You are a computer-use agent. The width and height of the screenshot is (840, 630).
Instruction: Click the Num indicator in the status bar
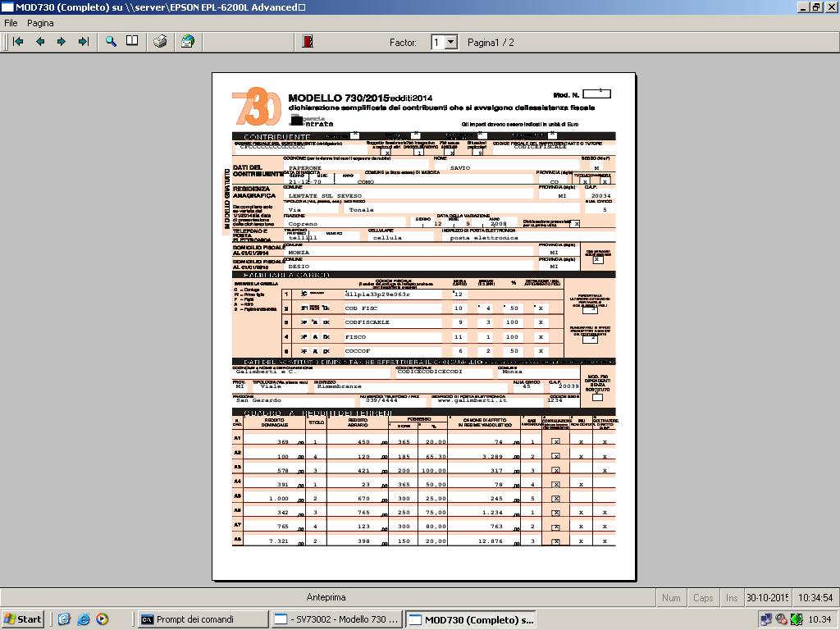[x=671, y=597]
